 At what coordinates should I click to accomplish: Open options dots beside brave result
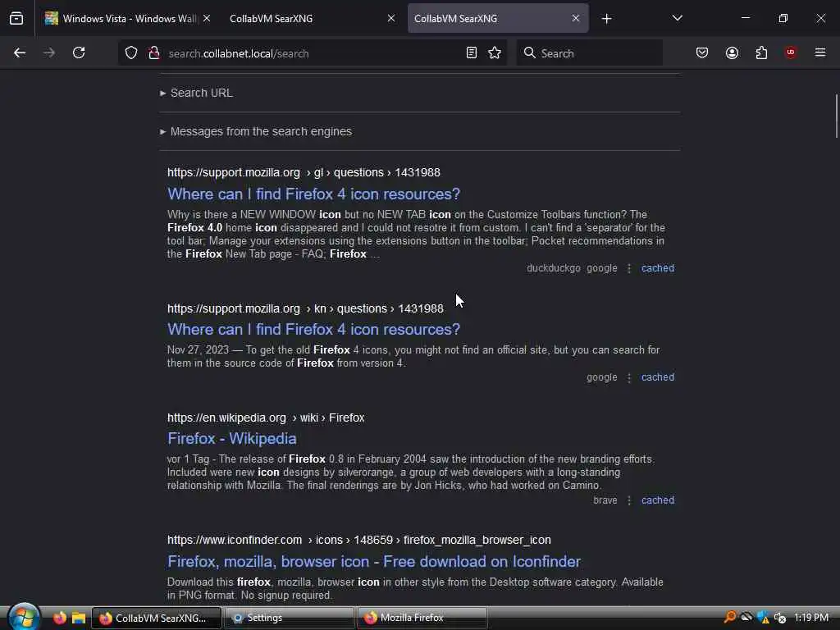click(629, 500)
